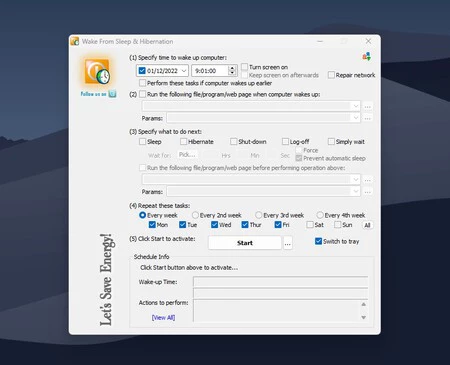Browse for pre-operation program file

pyautogui.click(x=368, y=180)
